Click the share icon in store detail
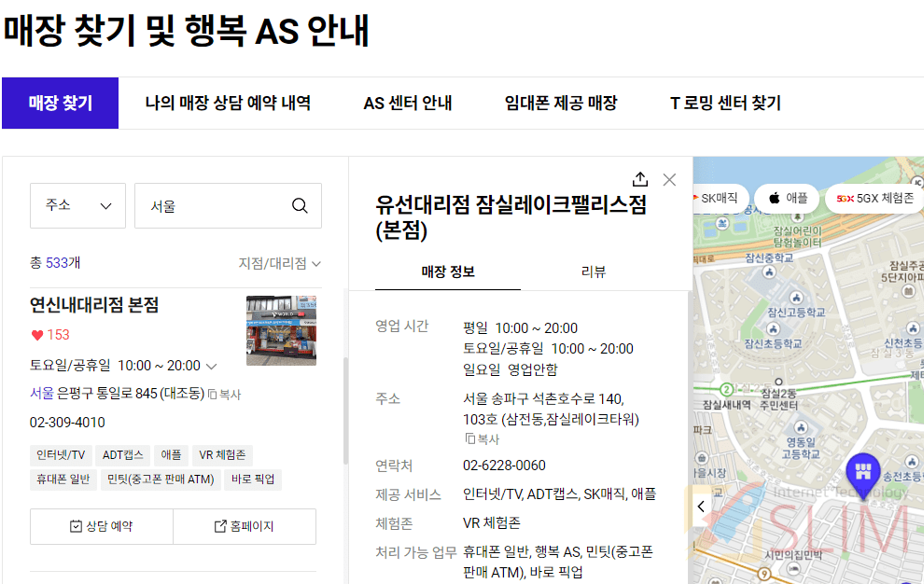924x584 pixels. [x=640, y=179]
